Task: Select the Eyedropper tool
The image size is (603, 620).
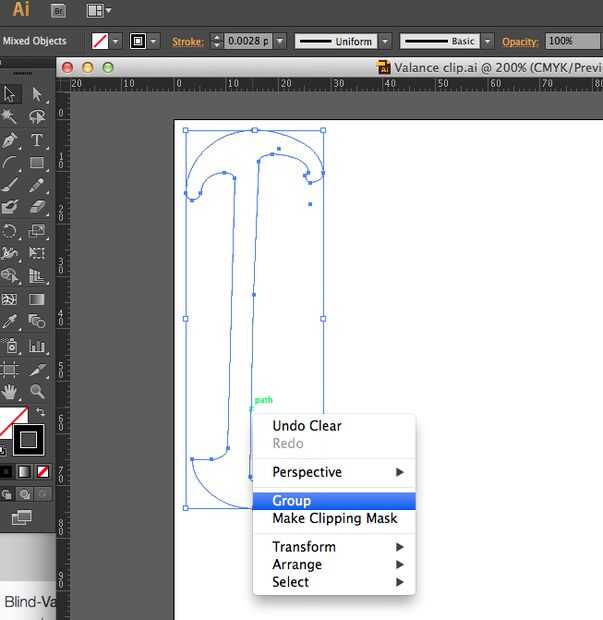Action: point(10,321)
